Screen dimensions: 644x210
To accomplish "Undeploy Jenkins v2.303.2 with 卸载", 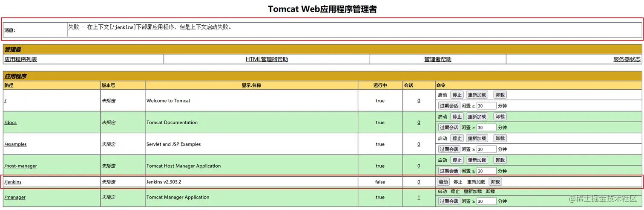I will (x=495, y=182).
